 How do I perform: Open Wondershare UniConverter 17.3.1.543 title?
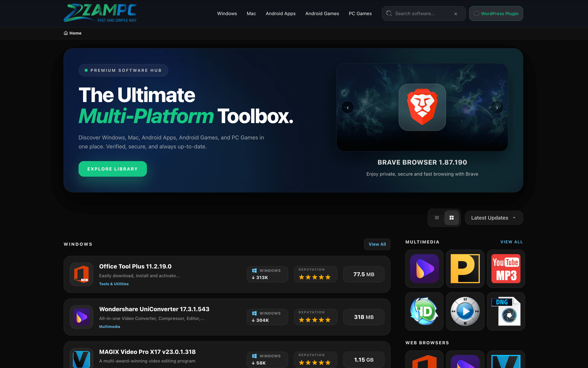coord(154,309)
